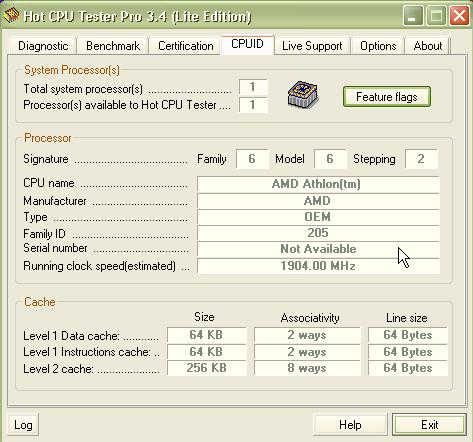Click the Exit button
This screenshot has width=473, height=442.
point(429,425)
